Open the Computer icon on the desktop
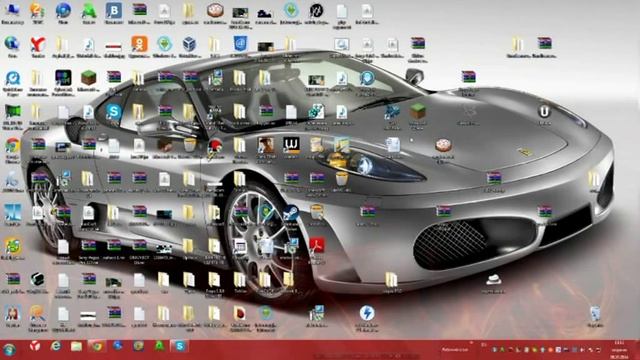640x360 pixels. 12,11
